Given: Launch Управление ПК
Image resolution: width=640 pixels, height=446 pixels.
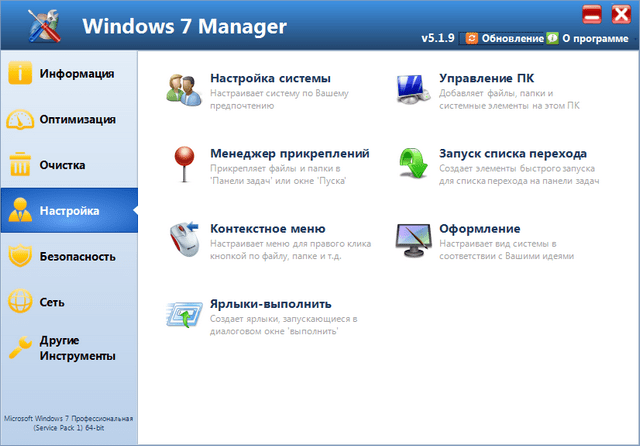Looking at the screenshot, I should tap(487, 78).
